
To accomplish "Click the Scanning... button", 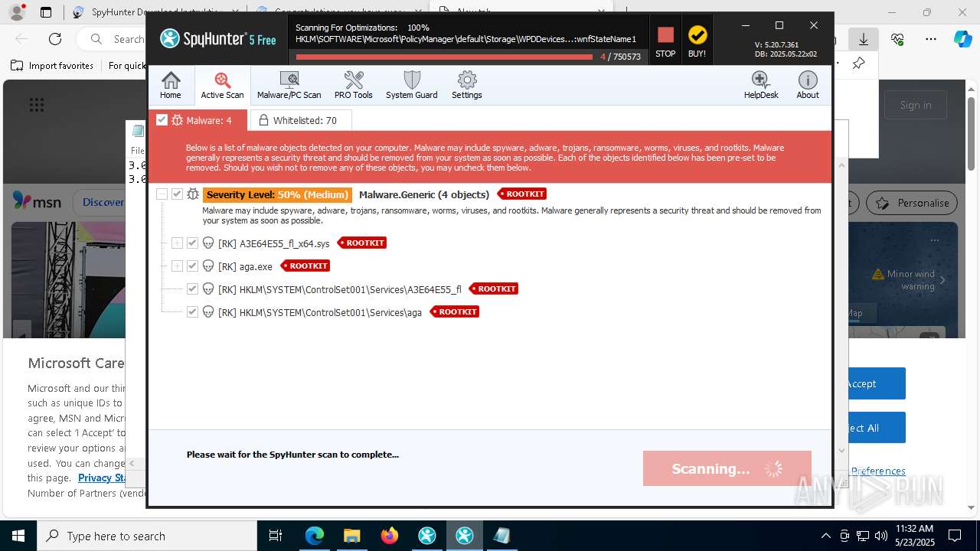I will coord(727,468).
